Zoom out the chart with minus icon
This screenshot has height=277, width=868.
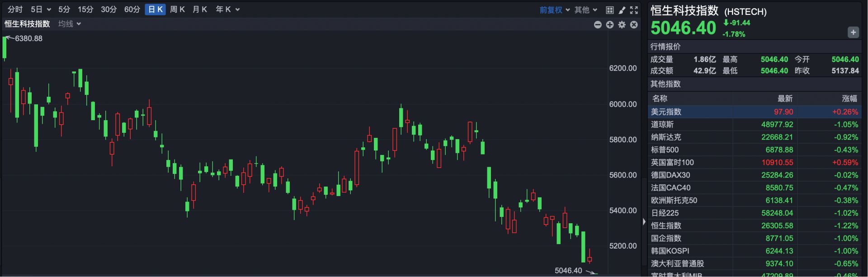point(598,25)
